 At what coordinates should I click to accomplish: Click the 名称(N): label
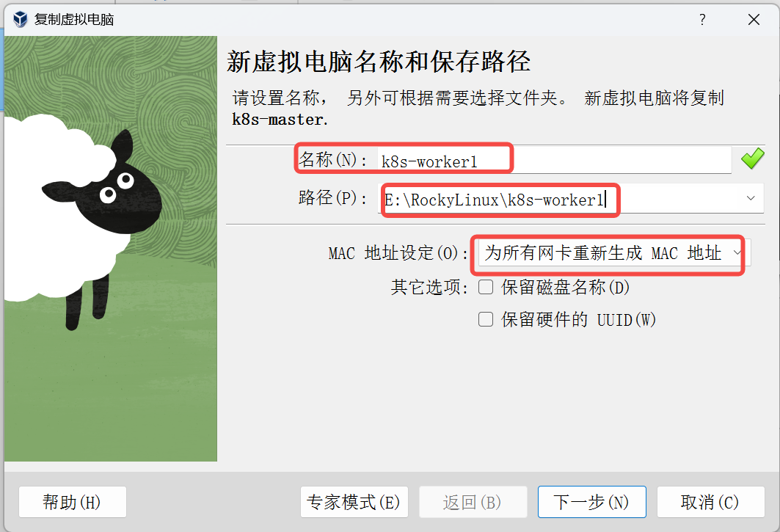pos(333,160)
